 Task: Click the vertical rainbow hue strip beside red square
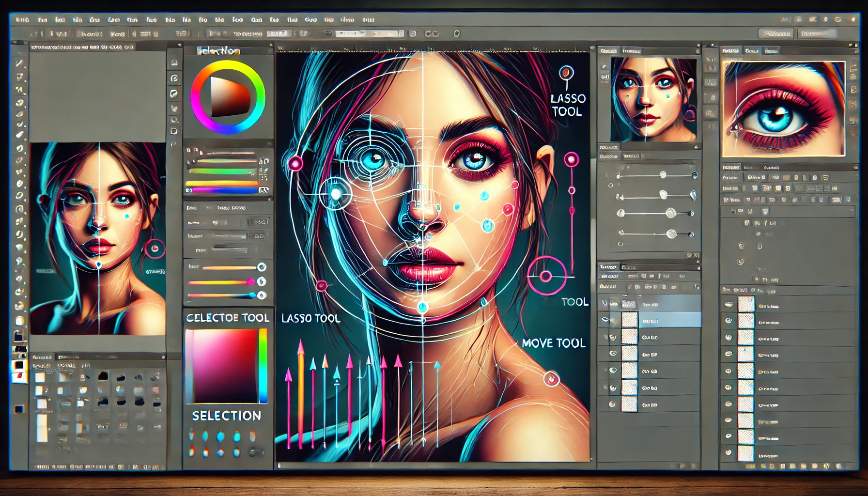(263, 366)
